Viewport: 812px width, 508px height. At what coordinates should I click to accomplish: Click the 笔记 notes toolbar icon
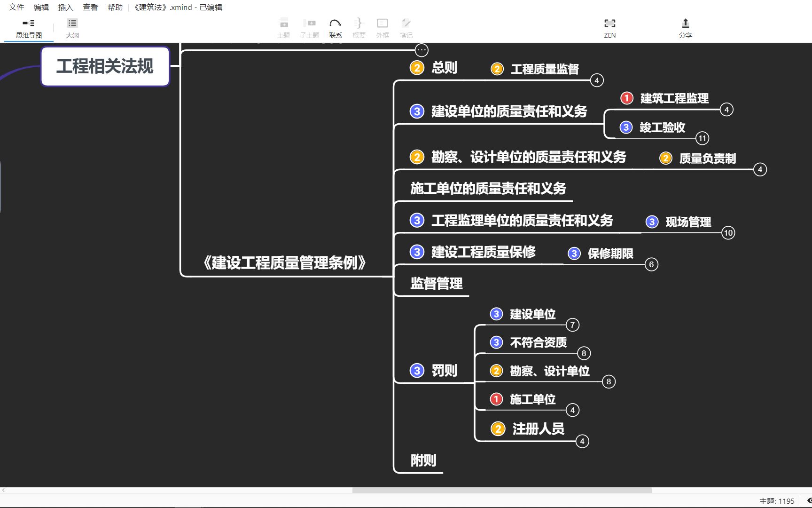(406, 28)
